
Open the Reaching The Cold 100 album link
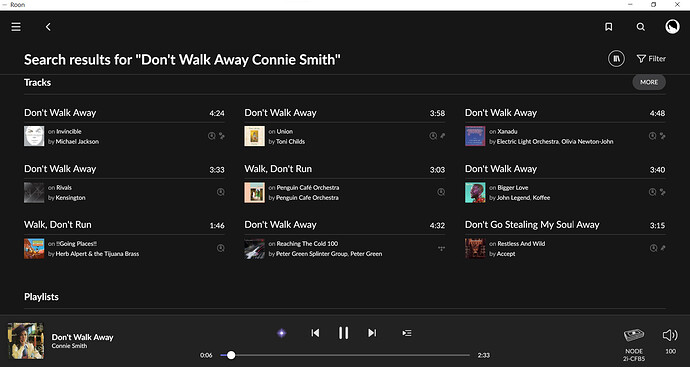[307, 243]
